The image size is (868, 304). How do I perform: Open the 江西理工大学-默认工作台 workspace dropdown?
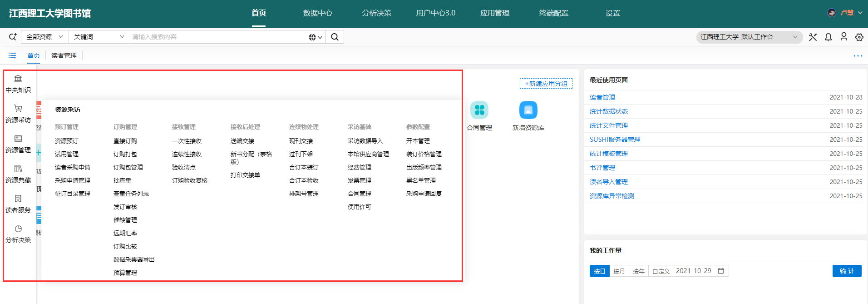749,37
